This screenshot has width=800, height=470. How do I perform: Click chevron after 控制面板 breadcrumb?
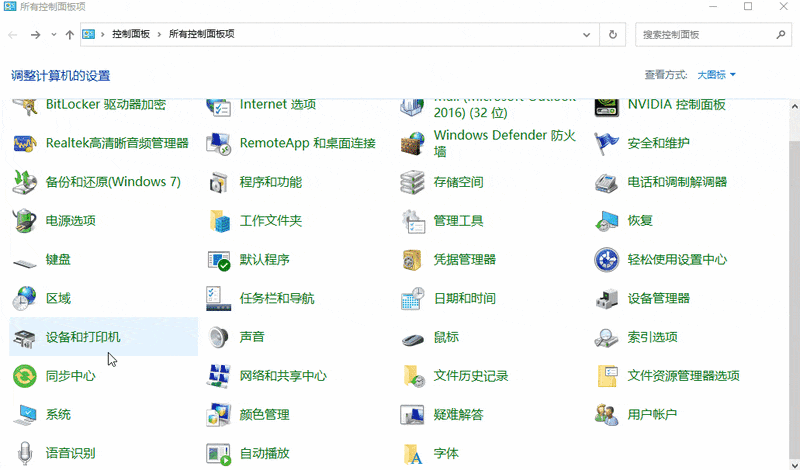pos(159,34)
